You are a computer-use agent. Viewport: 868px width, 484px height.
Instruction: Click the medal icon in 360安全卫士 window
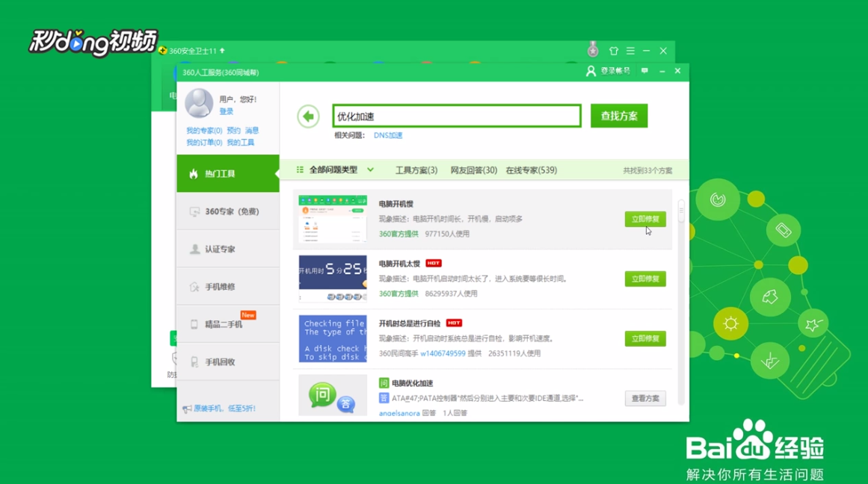click(593, 50)
